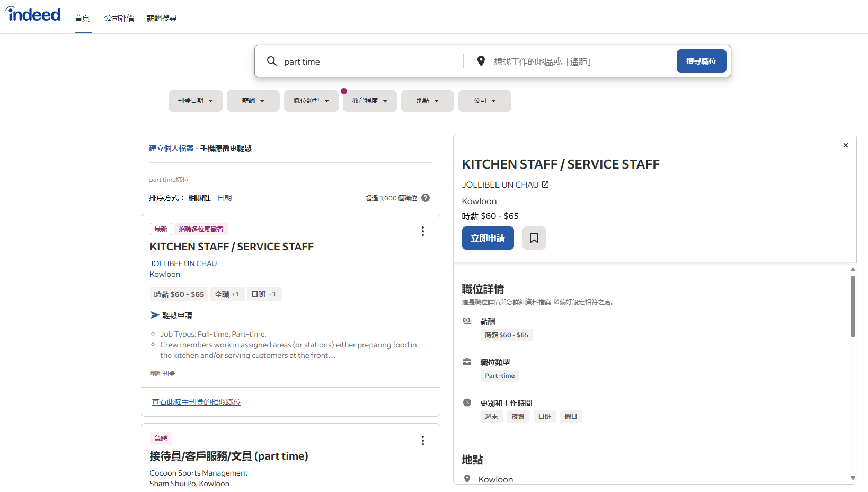Screen dimensions: 868x492
Task: Open the job count help question icon
Action: pyautogui.click(x=426, y=198)
